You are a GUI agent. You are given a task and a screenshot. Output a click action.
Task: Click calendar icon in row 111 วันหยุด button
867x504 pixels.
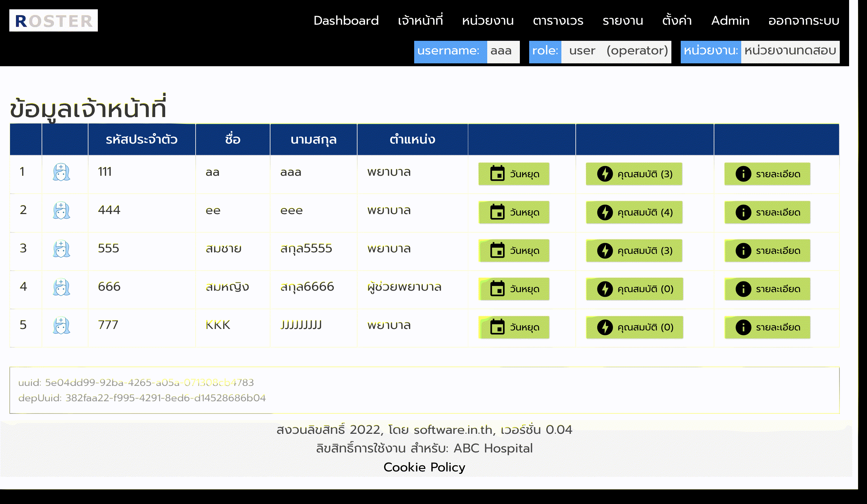(x=497, y=174)
